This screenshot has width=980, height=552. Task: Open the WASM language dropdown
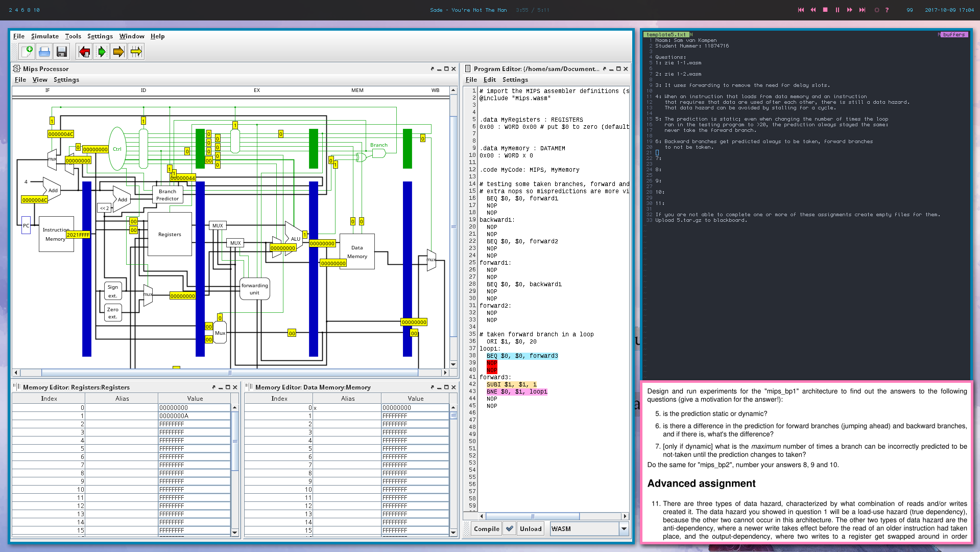[x=624, y=528]
